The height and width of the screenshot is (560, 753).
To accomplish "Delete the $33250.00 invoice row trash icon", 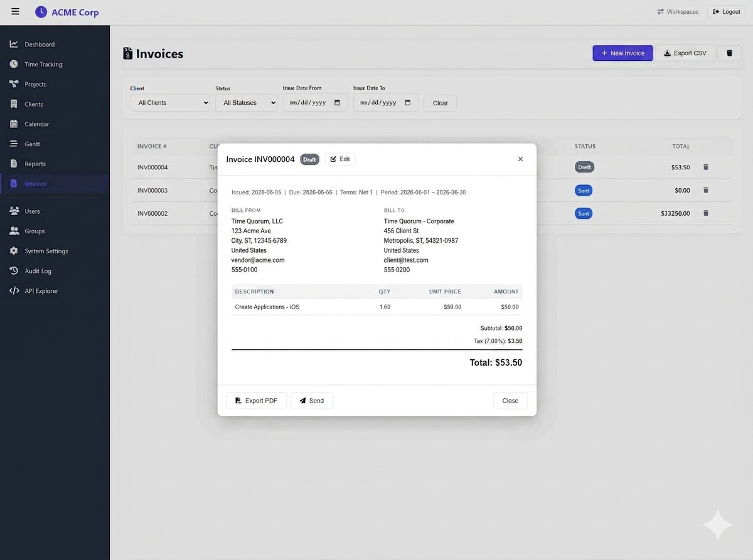I will pyautogui.click(x=705, y=213).
